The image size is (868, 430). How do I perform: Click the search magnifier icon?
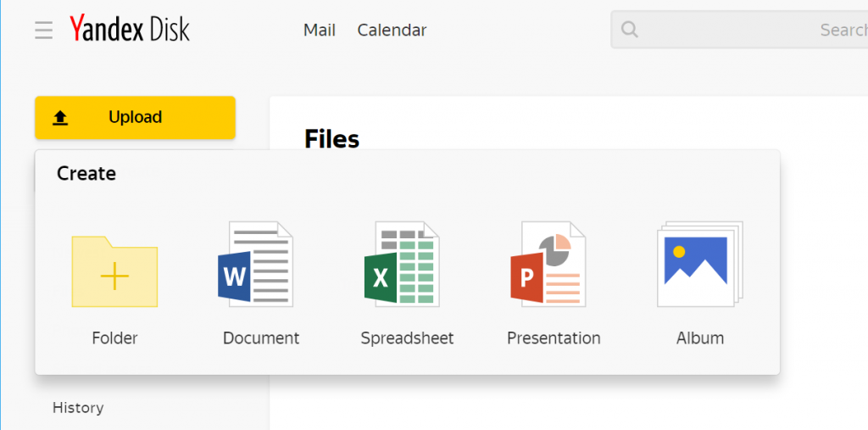click(630, 30)
